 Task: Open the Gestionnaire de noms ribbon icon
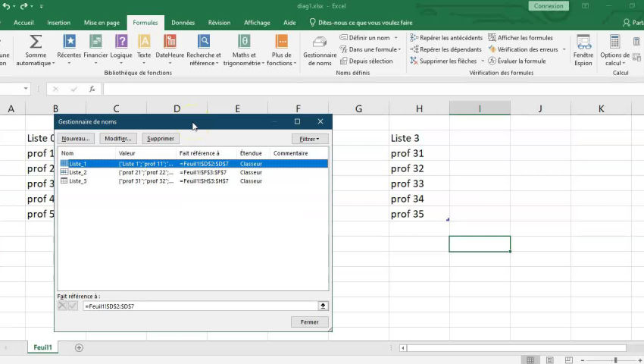320,43
